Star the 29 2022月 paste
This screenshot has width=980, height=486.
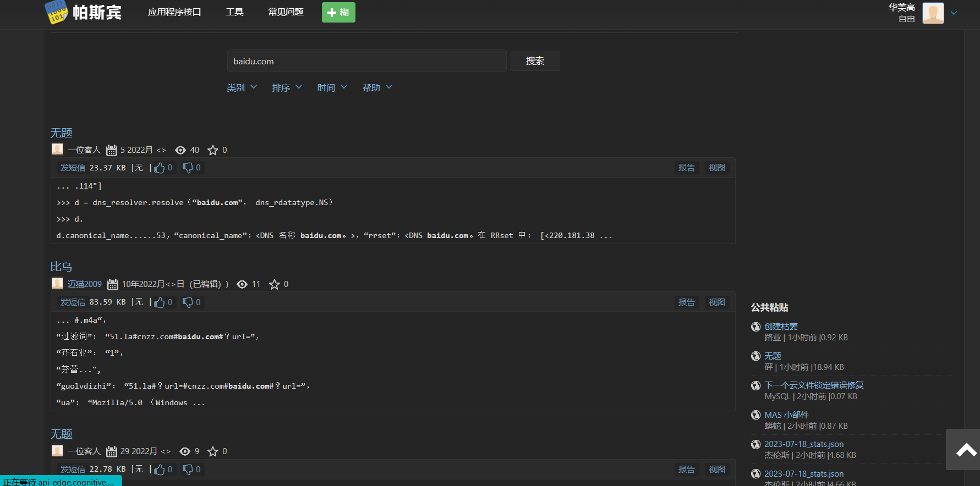(x=213, y=451)
